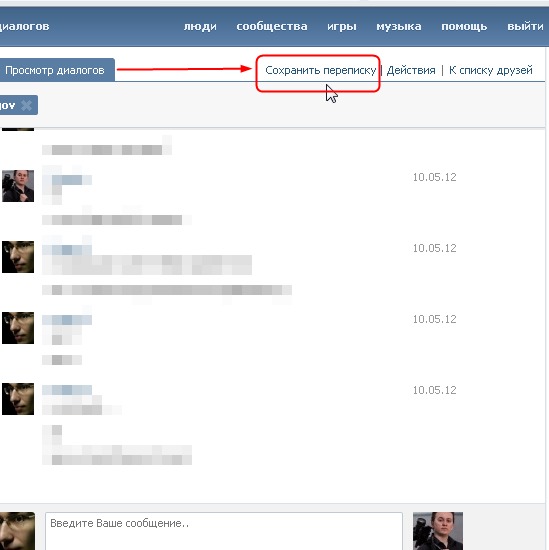
Task: Open avatar of man holding camera in chat
Action: pos(18,186)
